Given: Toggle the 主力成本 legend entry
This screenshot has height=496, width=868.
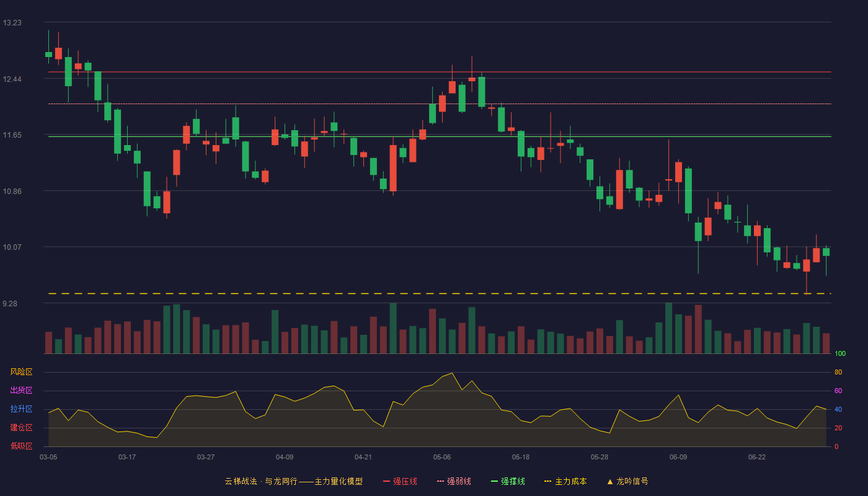Looking at the screenshot, I should tap(565, 481).
